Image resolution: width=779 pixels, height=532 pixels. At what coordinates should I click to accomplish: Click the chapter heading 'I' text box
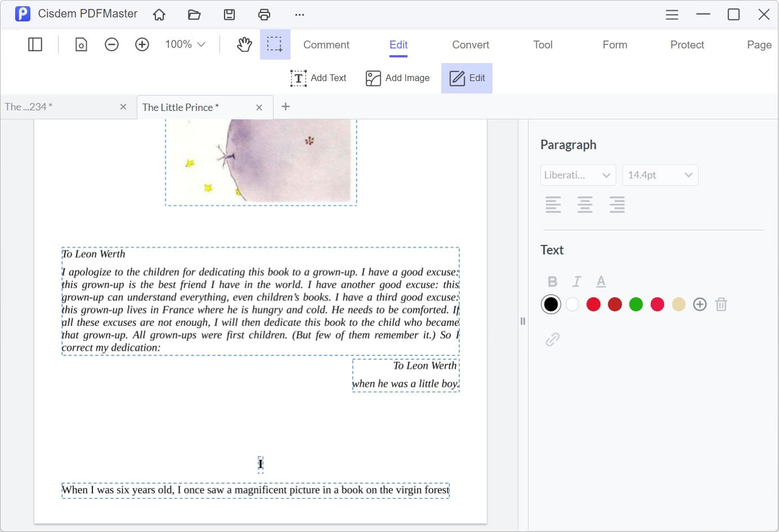[261, 464]
